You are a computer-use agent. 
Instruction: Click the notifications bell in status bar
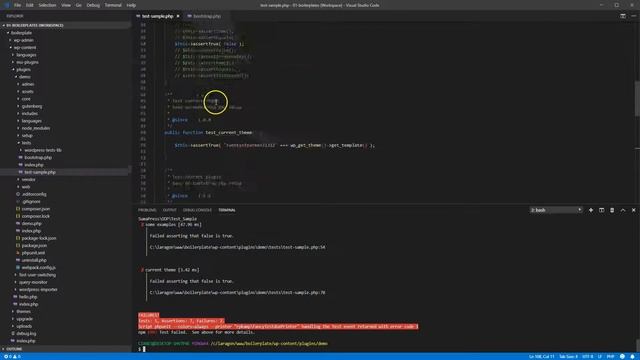coord(632,357)
